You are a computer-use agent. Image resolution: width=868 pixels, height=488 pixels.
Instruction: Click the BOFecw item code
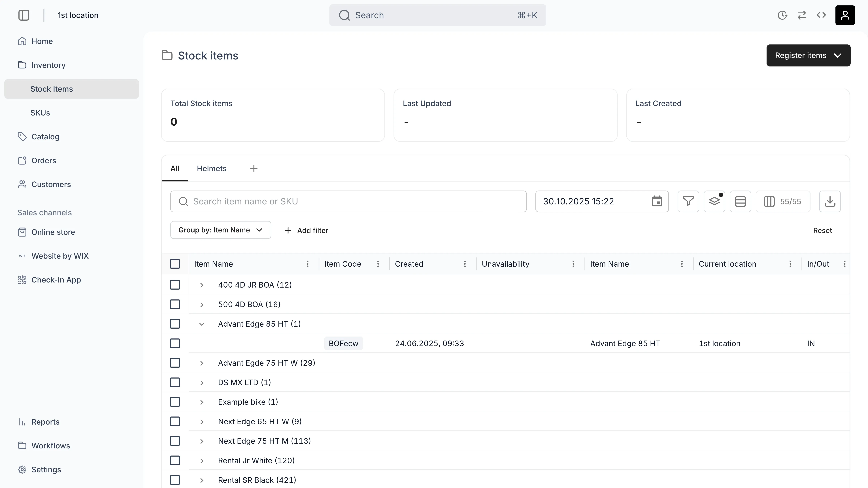[343, 344]
